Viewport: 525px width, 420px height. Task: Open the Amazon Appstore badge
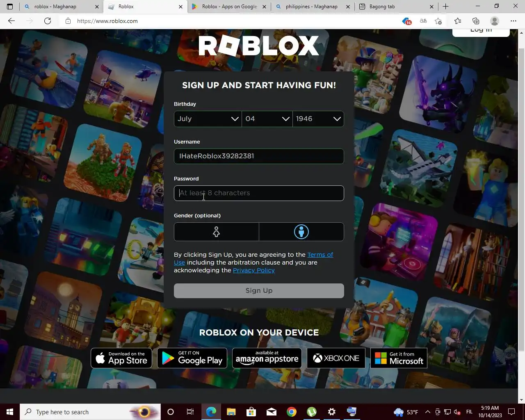(267, 358)
